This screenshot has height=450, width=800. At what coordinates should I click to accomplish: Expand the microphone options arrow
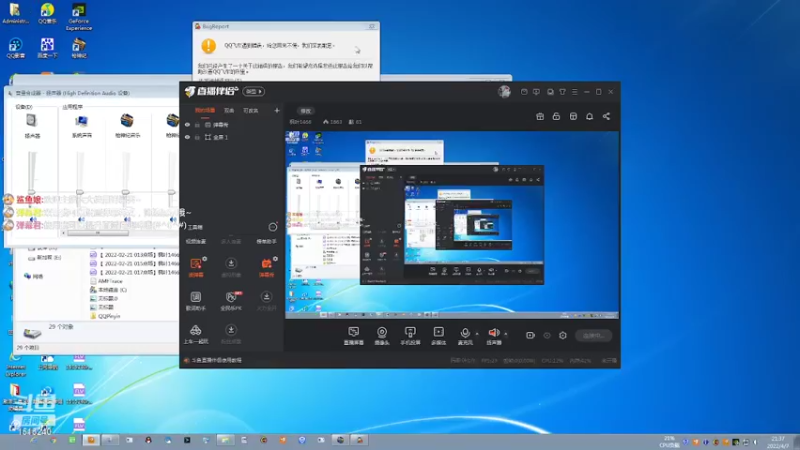click(477, 334)
